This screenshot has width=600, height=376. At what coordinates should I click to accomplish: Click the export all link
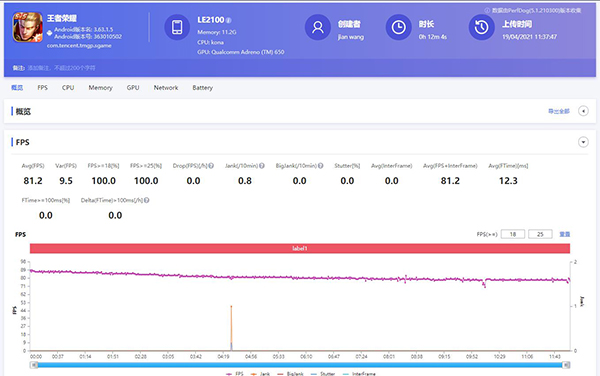coord(559,111)
